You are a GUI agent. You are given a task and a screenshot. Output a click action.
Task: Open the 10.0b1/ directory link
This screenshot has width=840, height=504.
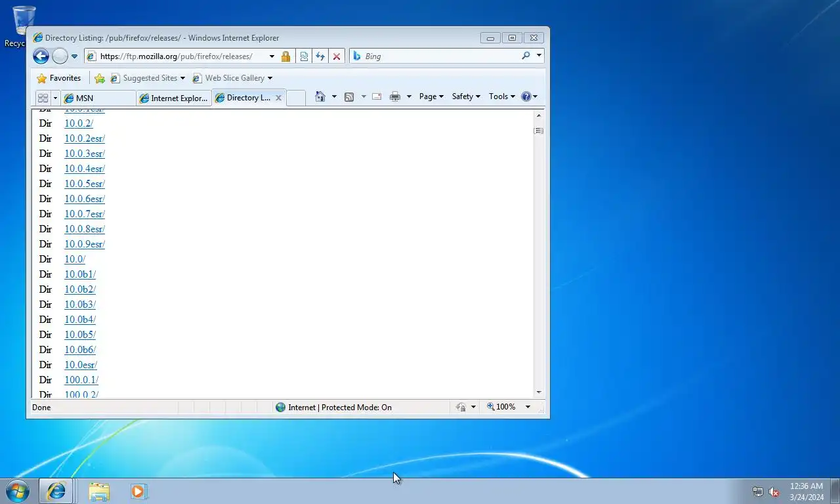click(80, 274)
